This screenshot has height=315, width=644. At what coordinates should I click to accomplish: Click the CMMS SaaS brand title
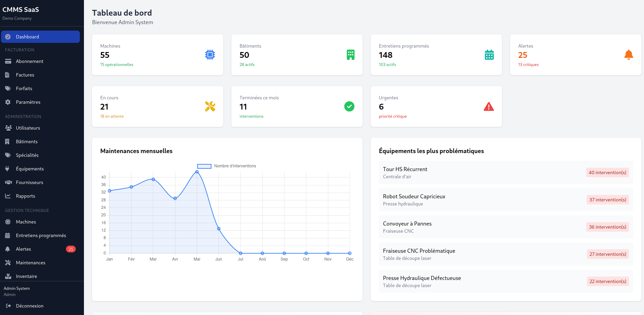pyautogui.click(x=21, y=10)
